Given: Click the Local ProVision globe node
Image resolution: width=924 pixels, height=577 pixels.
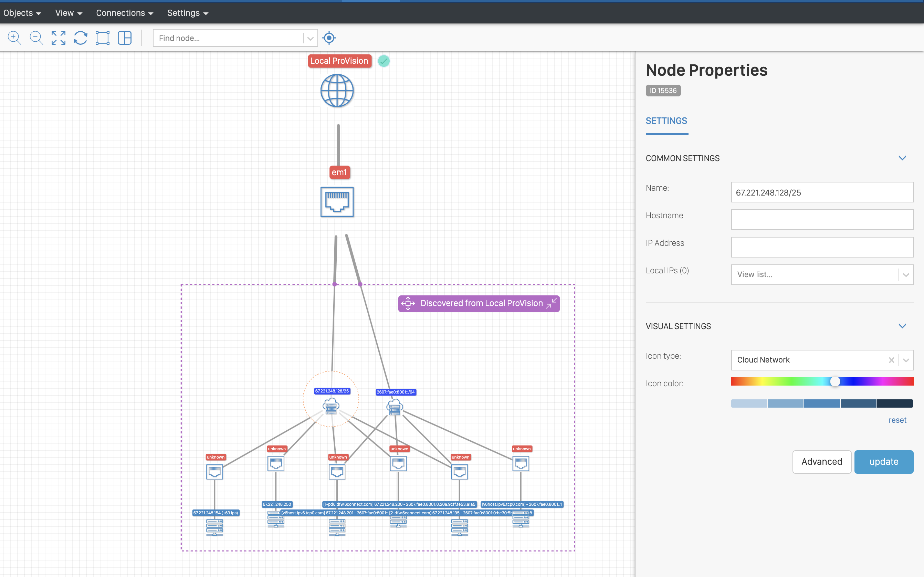Looking at the screenshot, I should [337, 91].
